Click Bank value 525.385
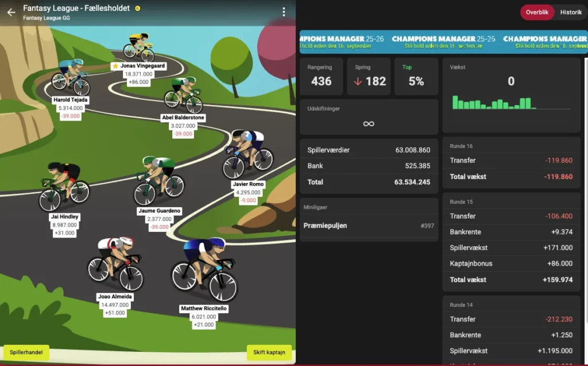This screenshot has width=588, height=366. coord(417,166)
